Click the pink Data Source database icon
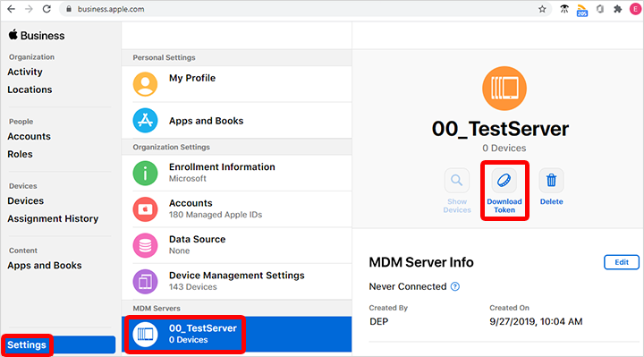 coord(145,245)
